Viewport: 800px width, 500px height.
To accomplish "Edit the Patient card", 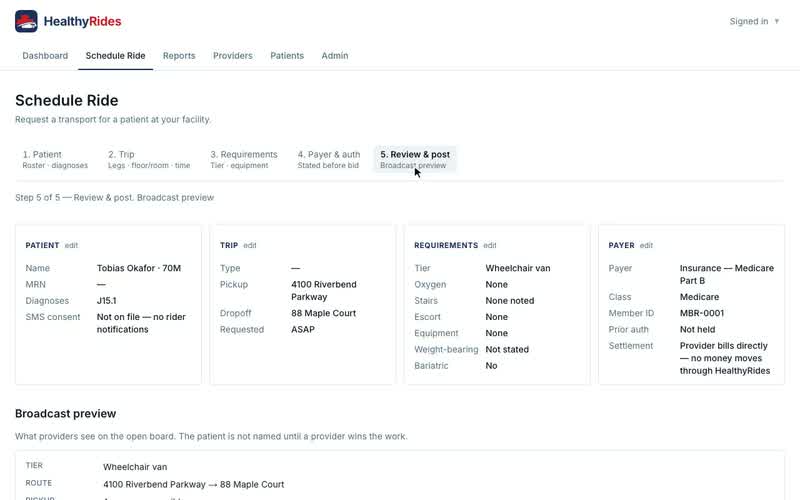I will pyautogui.click(x=71, y=245).
